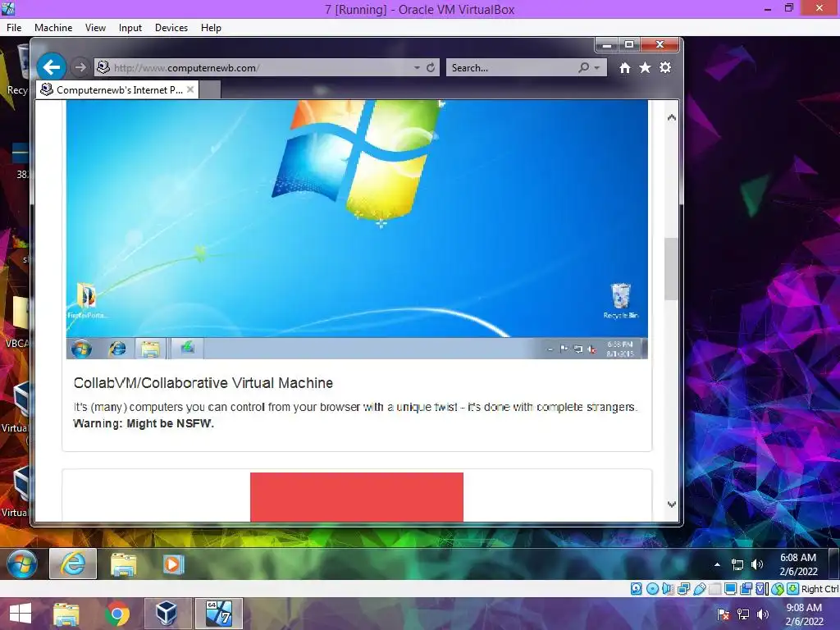Click scrollbar down arrow in IE
The height and width of the screenshot is (630, 840).
tap(671, 504)
